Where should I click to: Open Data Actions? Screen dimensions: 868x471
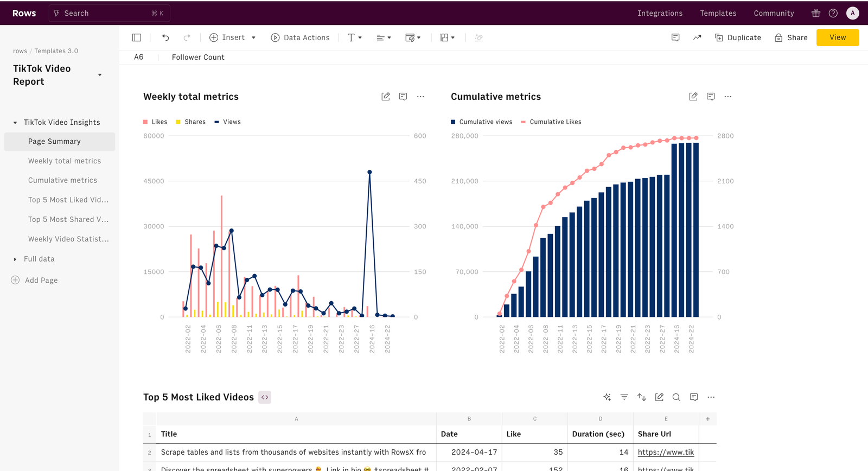pyautogui.click(x=300, y=37)
